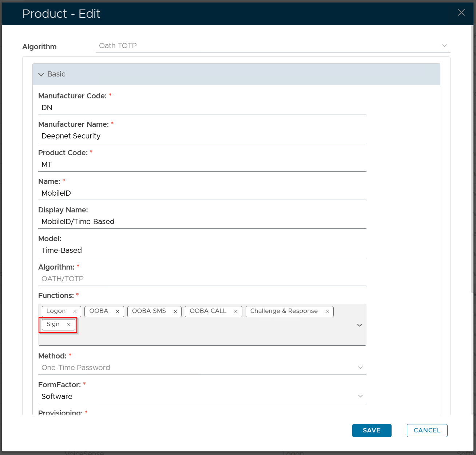The width and height of the screenshot is (476, 455).
Task: Remove the Logon function tag
Action: [75, 311]
